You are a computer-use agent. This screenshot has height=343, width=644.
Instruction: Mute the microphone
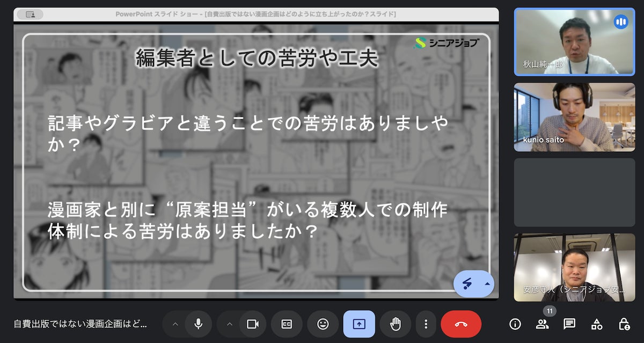click(198, 324)
